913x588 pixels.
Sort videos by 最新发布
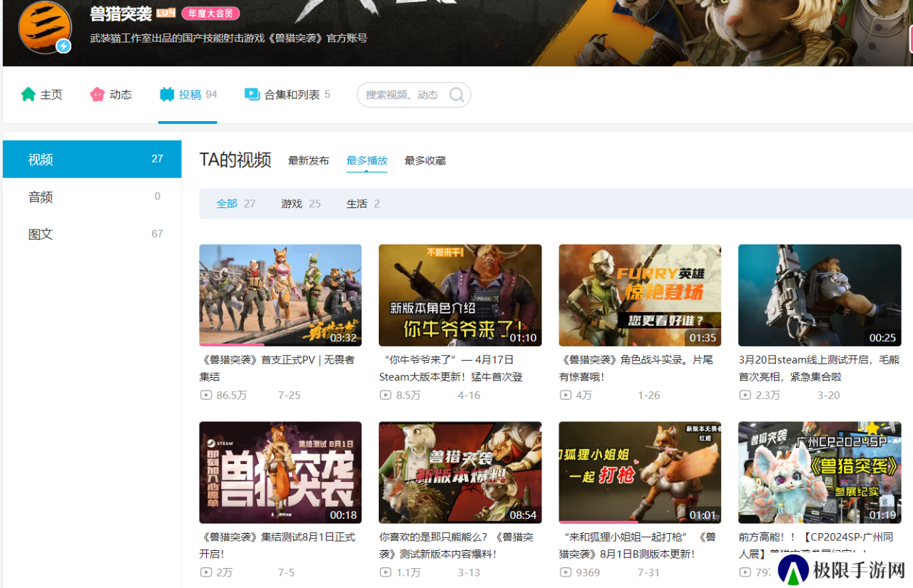coord(309,161)
